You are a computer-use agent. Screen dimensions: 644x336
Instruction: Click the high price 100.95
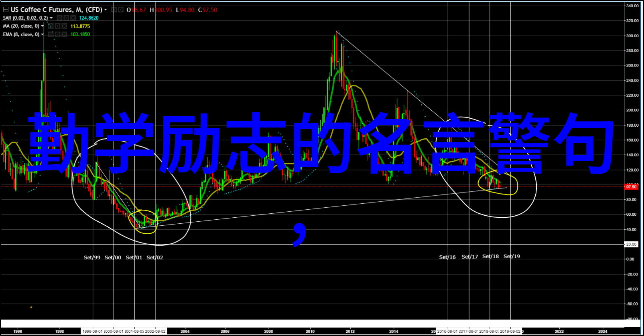click(164, 10)
